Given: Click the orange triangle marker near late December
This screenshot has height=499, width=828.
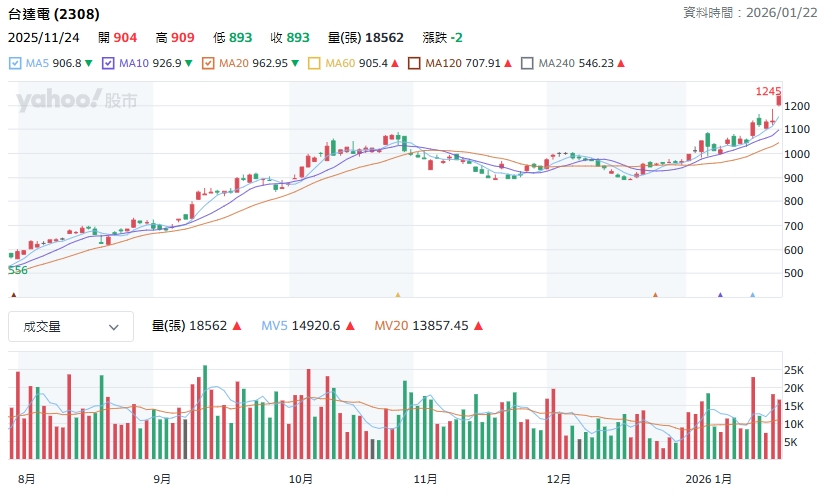Looking at the screenshot, I should click(655, 295).
